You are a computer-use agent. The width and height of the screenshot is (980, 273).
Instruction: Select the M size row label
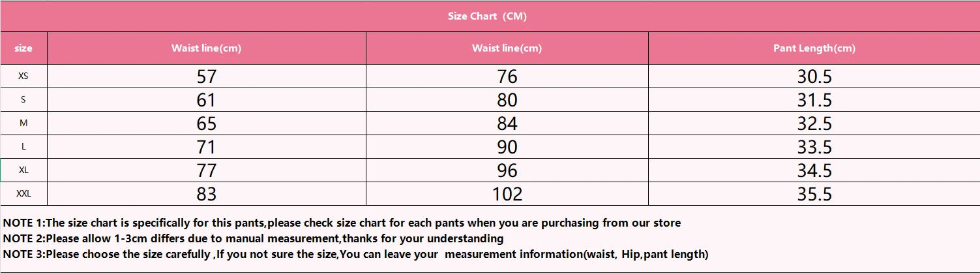point(23,123)
